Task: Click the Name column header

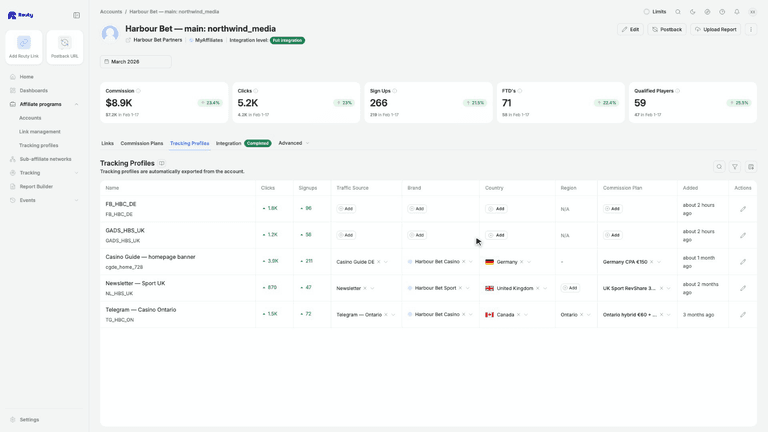Action: point(112,188)
